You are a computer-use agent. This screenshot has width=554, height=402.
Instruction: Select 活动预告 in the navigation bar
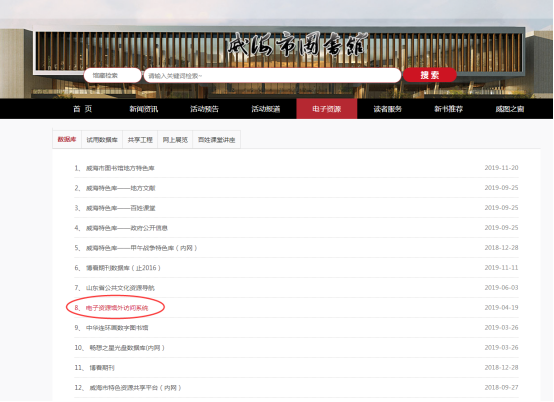click(x=205, y=109)
